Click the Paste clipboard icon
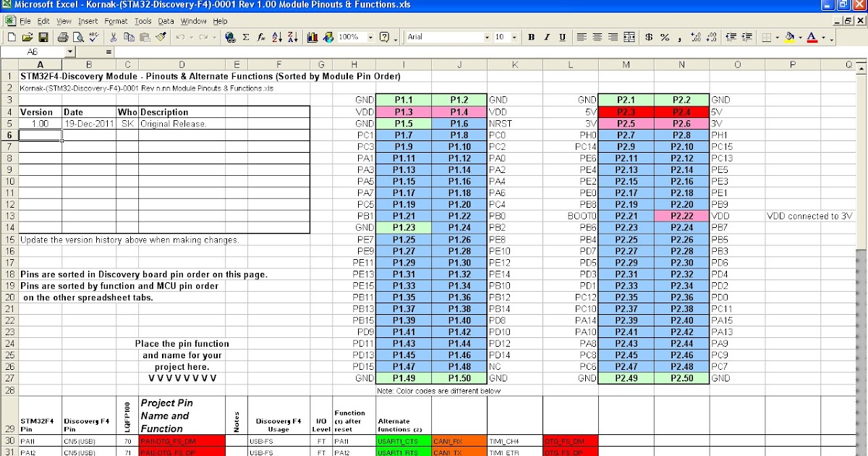 [145, 37]
